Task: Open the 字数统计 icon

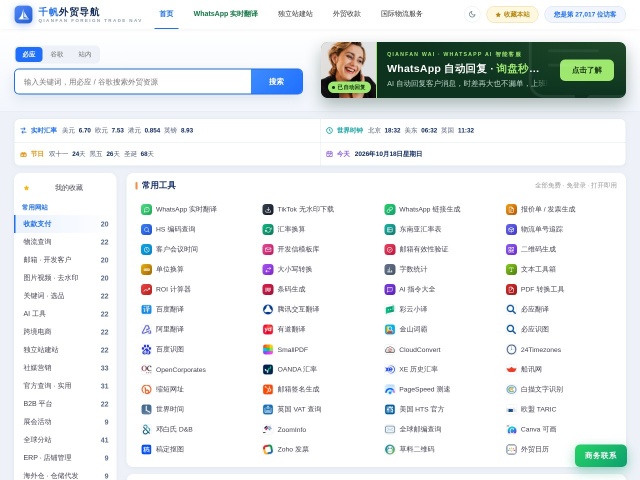Action: pos(390,269)
